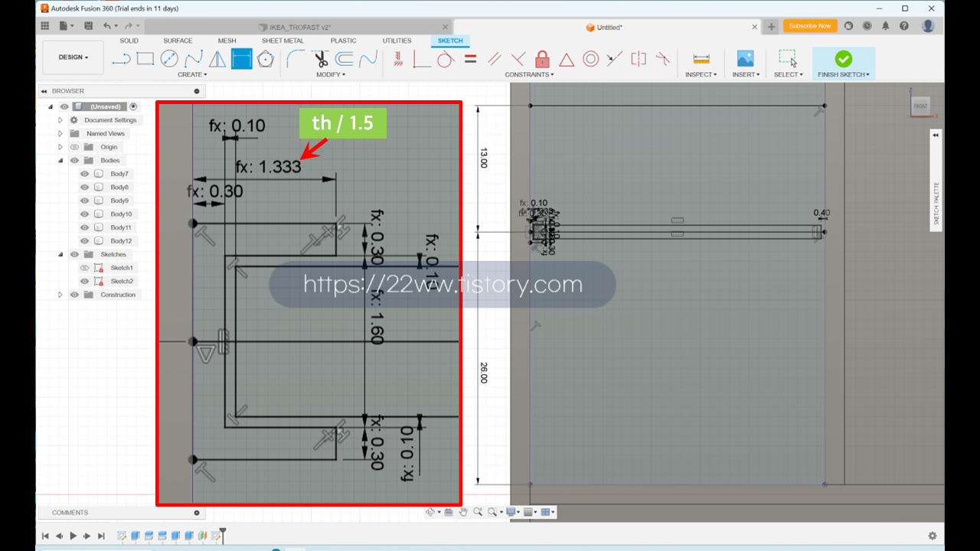Viewport: 980px width, 551px height.
Task: Select the Fit Point Spline tool
Action: [194, 59]
